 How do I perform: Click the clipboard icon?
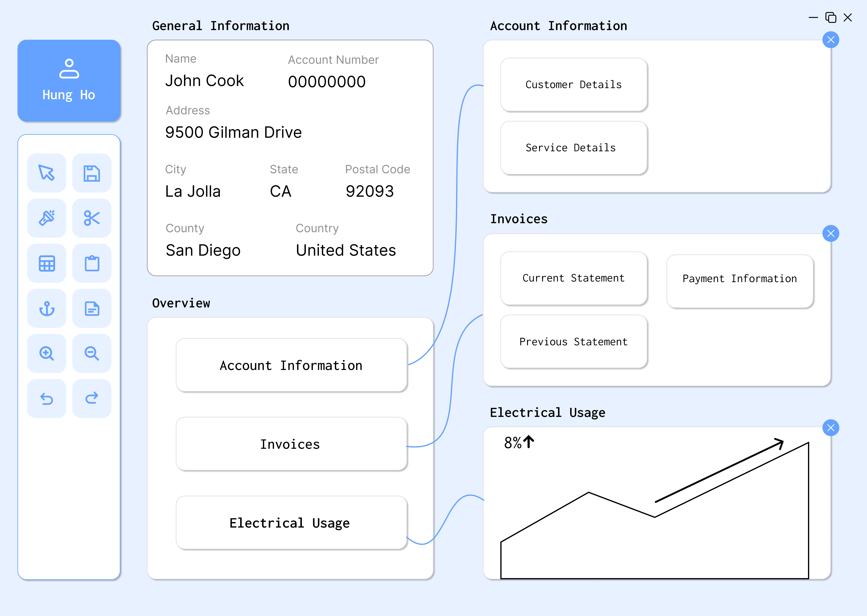click(x=92, y=263)
